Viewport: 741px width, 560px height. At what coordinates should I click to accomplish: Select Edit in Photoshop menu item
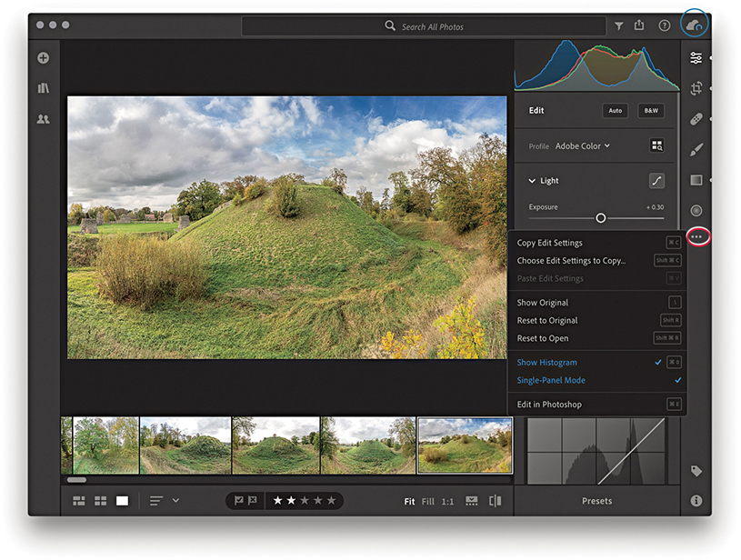coord(549,405)
